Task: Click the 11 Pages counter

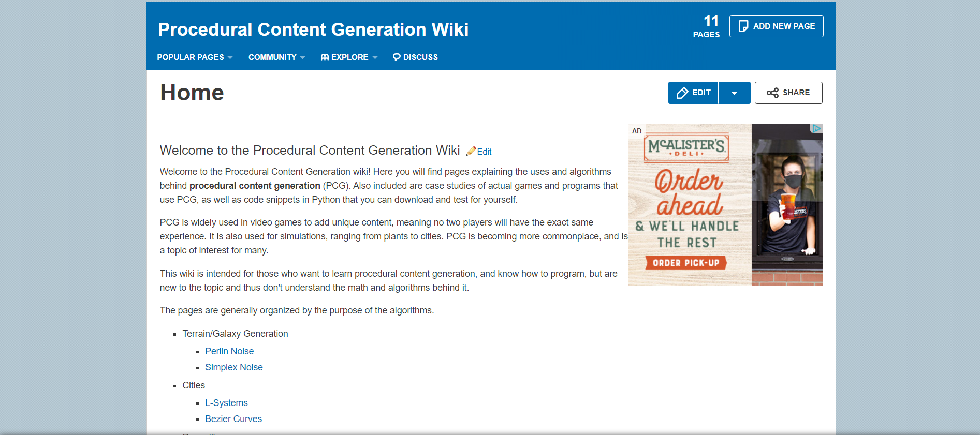Action: click(707, 26)
